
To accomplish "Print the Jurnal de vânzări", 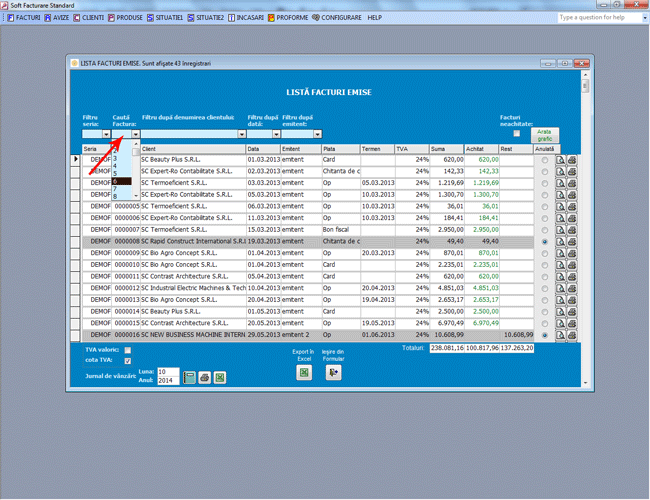I will 204,377.
